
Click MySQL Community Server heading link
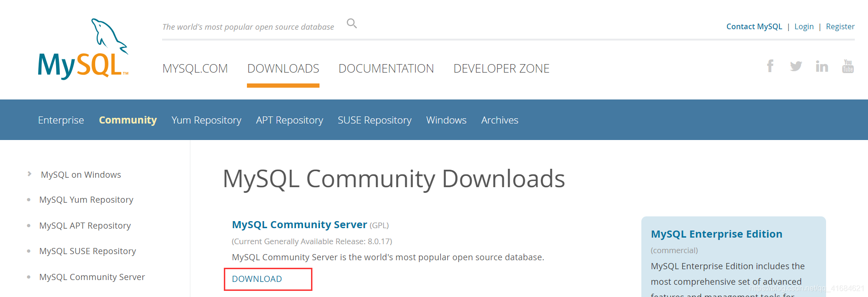coord(299,225)
